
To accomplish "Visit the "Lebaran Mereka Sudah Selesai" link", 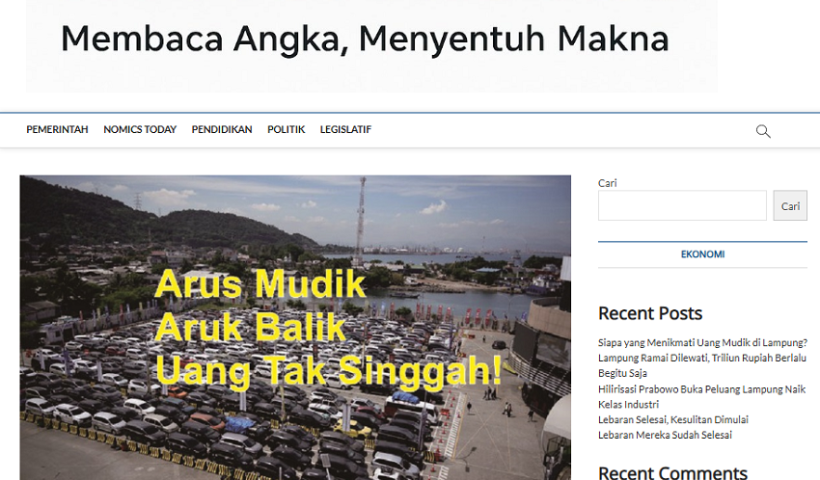I will click(665, 435).
